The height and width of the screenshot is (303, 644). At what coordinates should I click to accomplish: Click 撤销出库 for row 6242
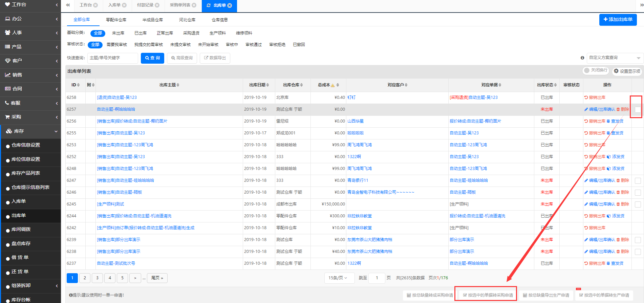595,228
